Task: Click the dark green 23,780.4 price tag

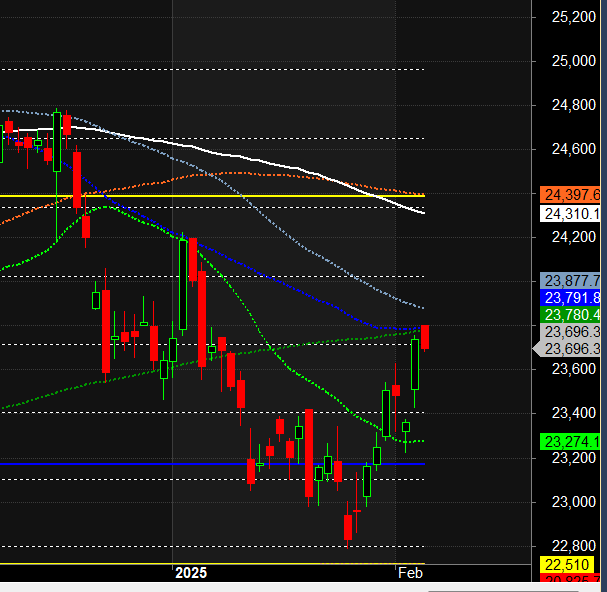Action: click(570, 314)
